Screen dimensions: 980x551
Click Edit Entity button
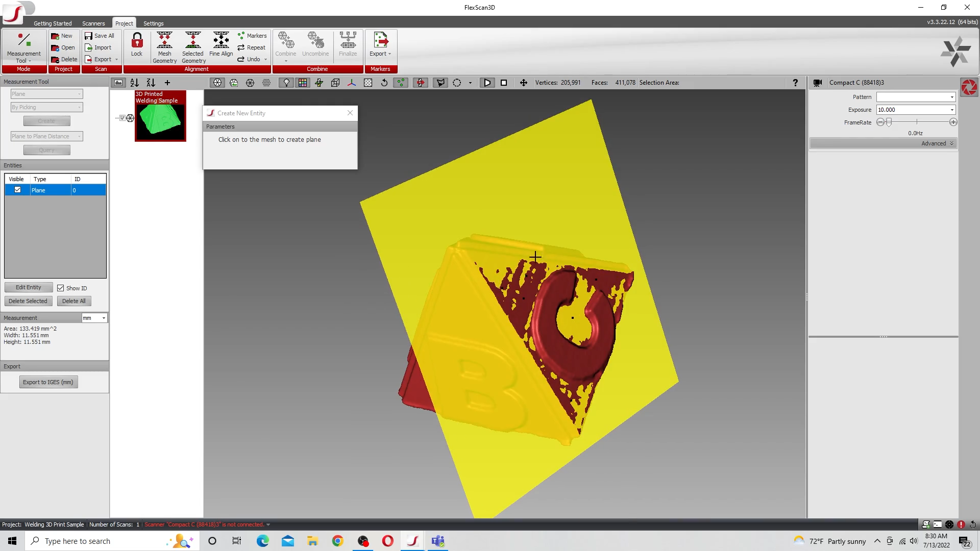pyautogui.click(x=29, y=287)
